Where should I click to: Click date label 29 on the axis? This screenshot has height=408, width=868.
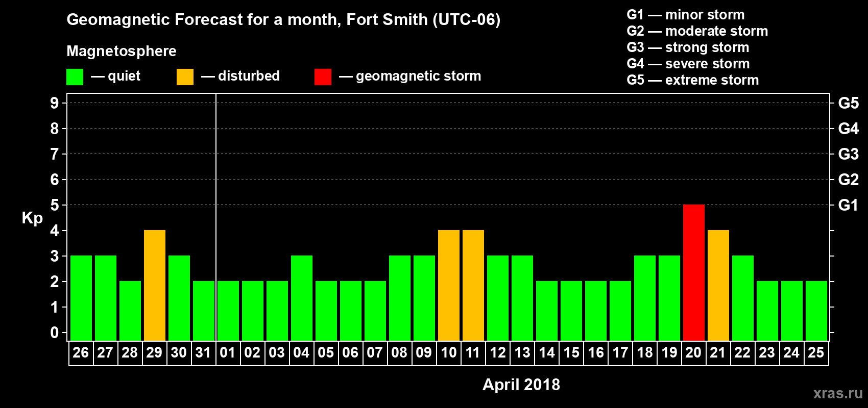click(154, 352)
